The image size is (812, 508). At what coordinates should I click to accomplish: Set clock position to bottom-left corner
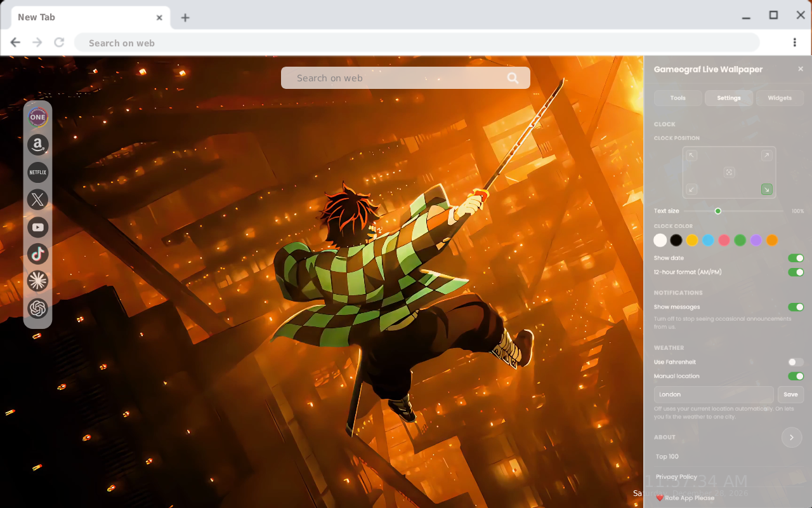[x=692, y=189]
